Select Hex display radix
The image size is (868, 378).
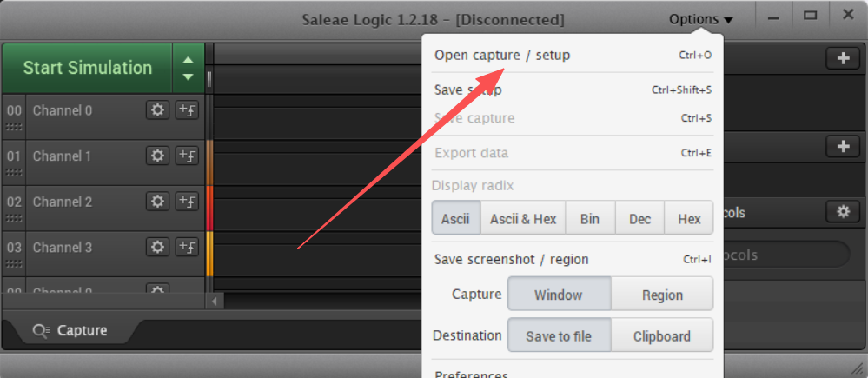pos(689,219)
